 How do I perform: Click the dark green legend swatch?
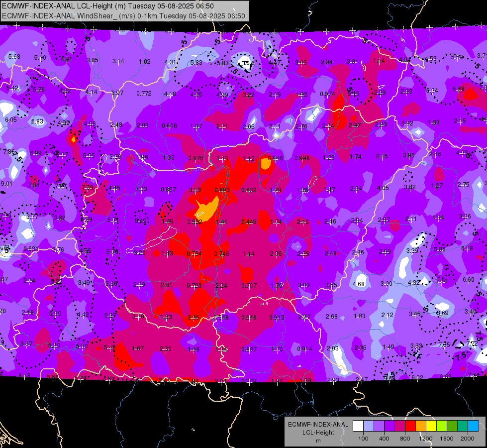tap(452, 426)
